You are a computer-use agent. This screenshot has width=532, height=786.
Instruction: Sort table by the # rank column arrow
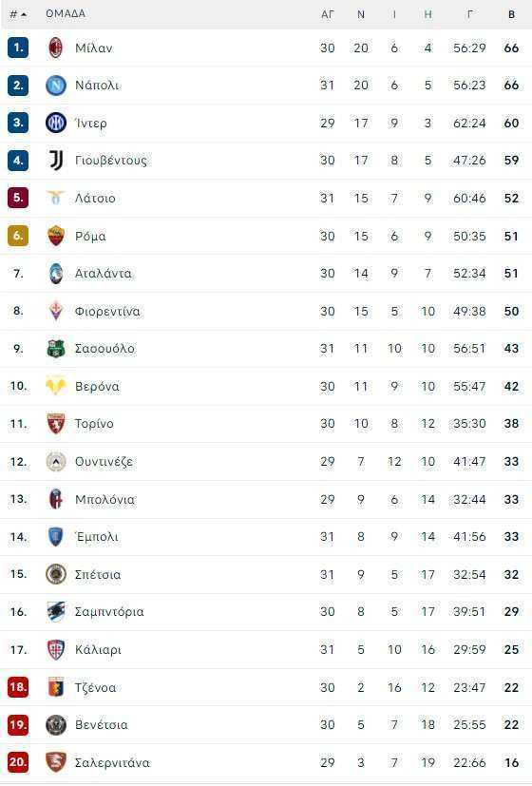[19, 14]
